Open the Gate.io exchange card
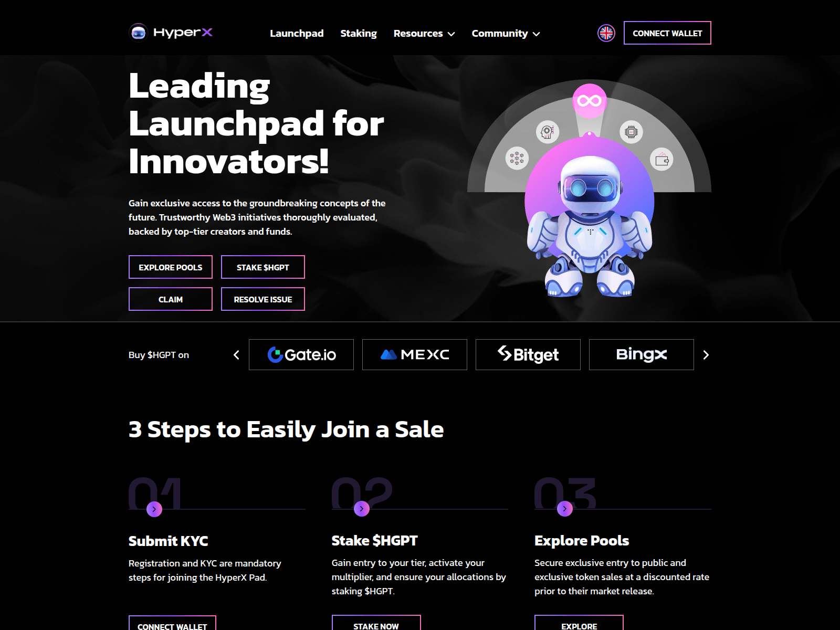The width and height of the screenshot is (840, 630). click(x=301, y=355)
